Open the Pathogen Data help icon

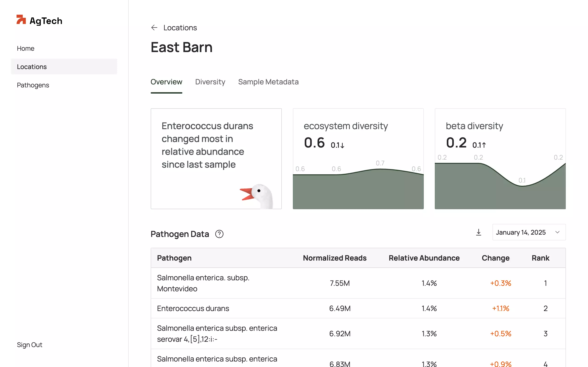point(219,234)
